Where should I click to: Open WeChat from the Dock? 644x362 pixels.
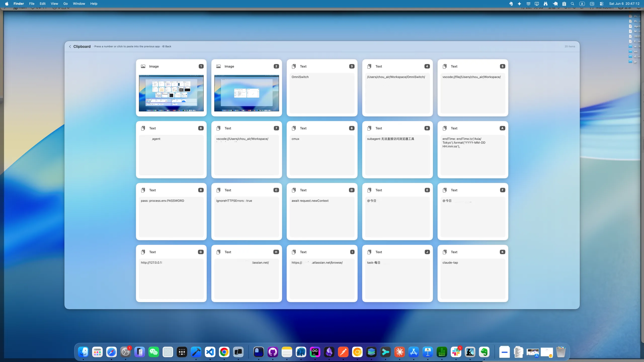click(x=154, y=352)
